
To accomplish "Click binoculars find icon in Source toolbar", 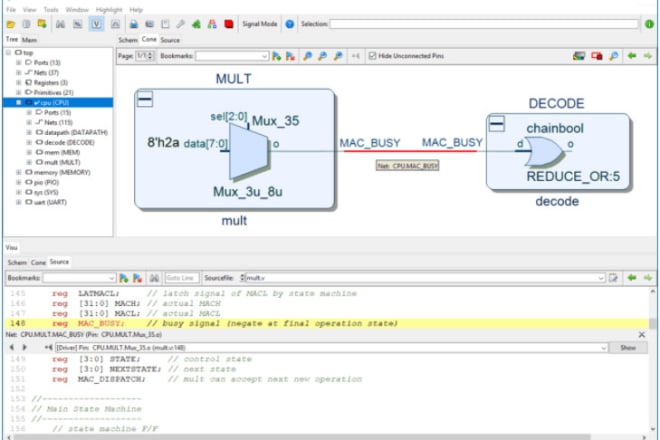I will [x=154, y=278].
